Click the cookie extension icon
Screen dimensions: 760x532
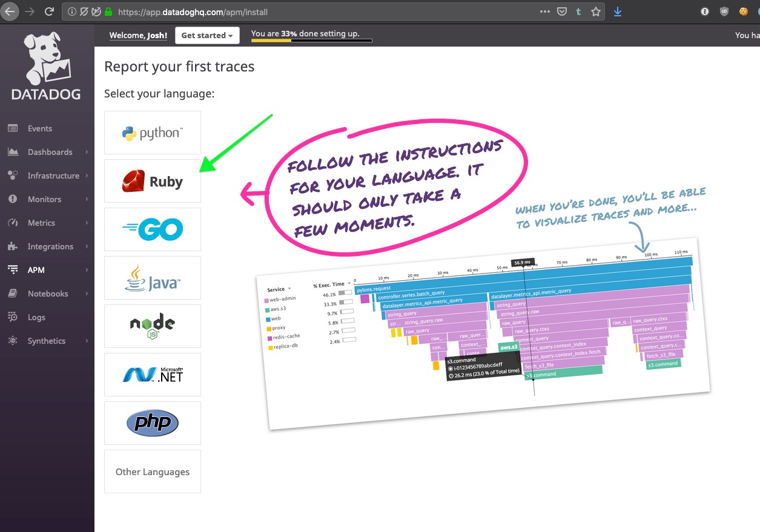coord(743,11)
